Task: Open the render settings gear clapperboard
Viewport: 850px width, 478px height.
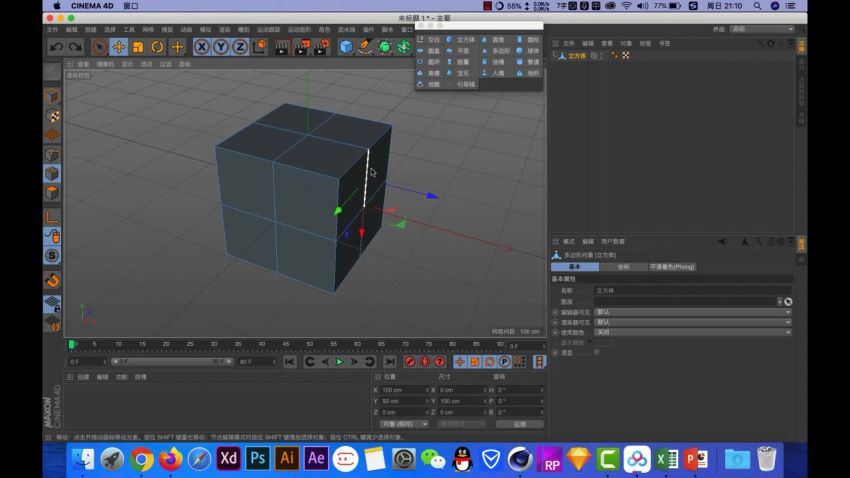Action: pos(321,47)
